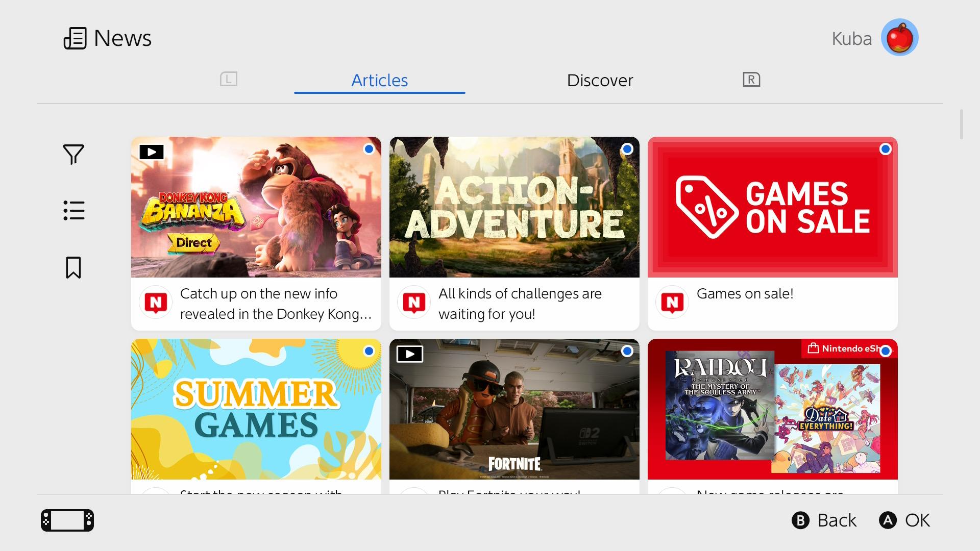Click Nintendo channel icon on Donkey Kong article
980x551 pixels.
point(156,303)
